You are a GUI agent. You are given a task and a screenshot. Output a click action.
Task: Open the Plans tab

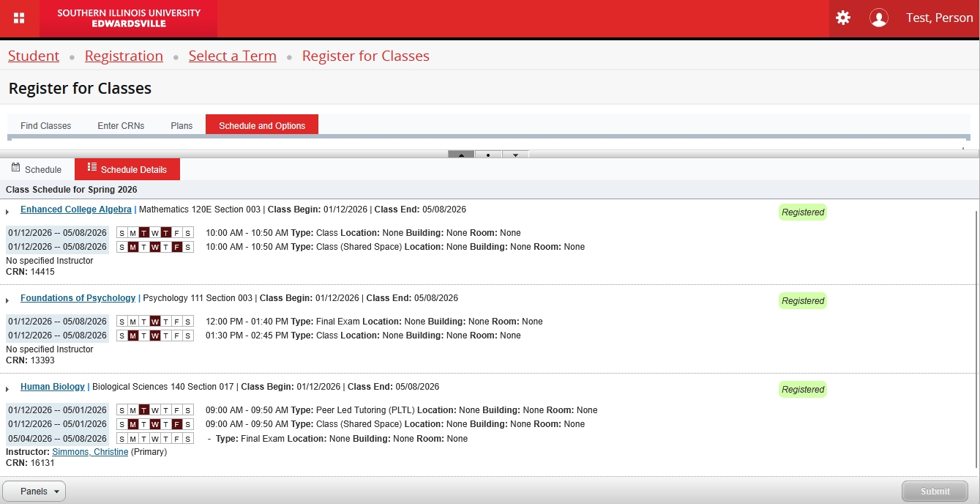click(x=182, y=125)
